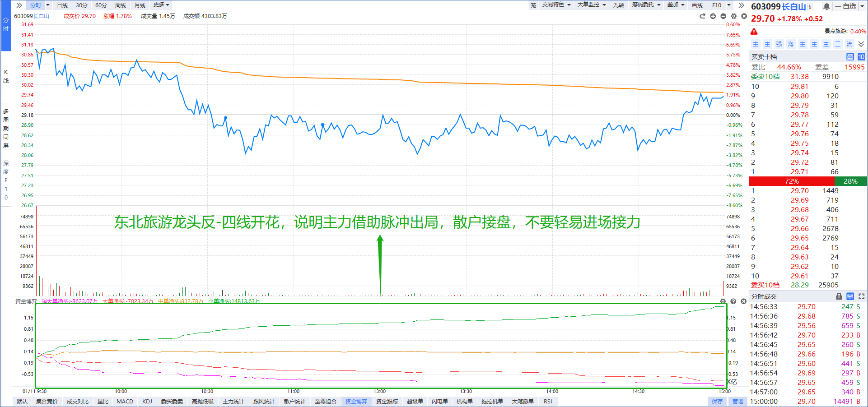Select the 多周期同屏 side tab

[6, 128]
